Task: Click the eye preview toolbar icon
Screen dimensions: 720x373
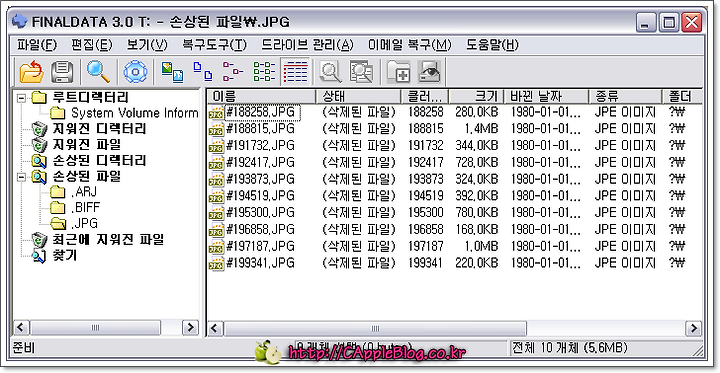Action: 429,72
